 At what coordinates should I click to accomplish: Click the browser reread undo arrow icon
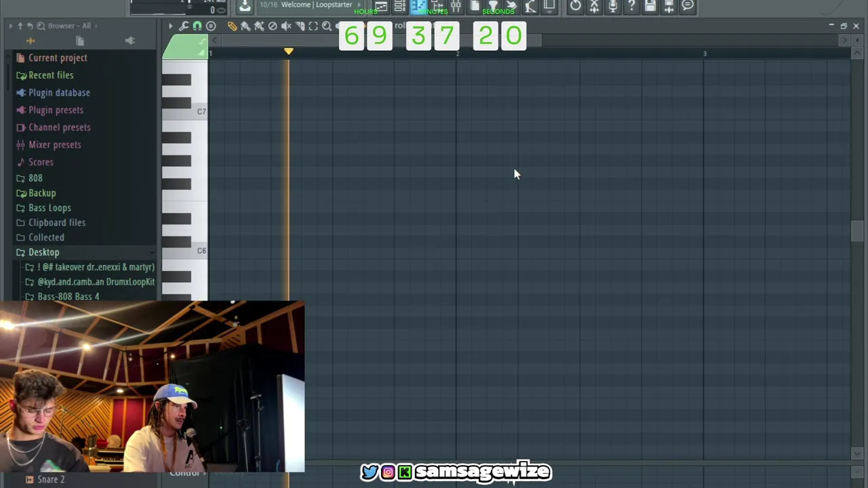pyautogui.click(x=31, y=26)
